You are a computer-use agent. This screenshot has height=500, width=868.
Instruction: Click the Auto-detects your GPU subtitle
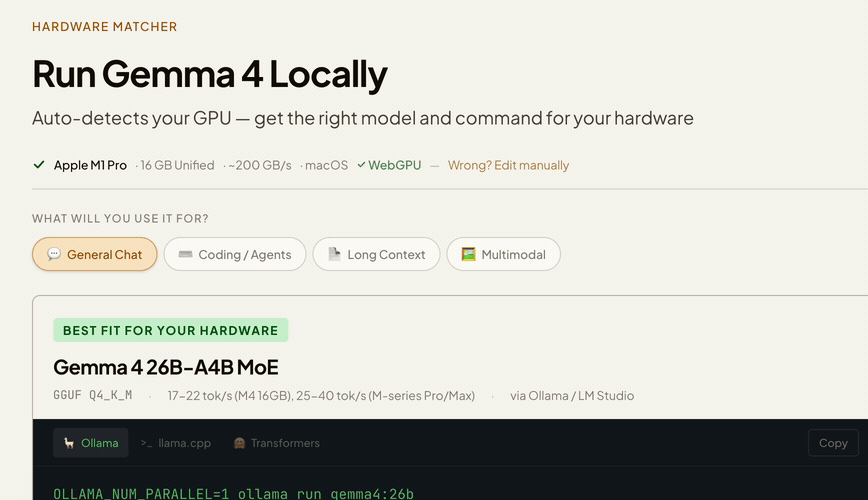tap(363, 118)
